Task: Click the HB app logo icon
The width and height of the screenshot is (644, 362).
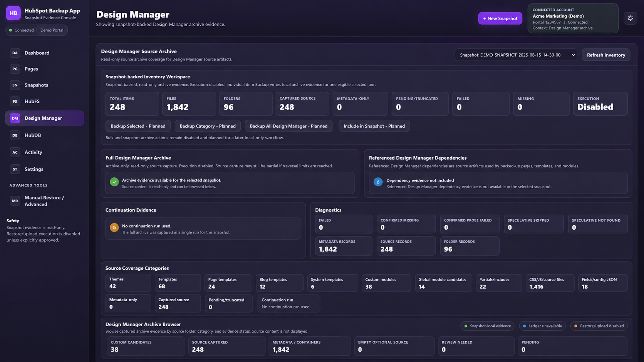Action: 13,13
